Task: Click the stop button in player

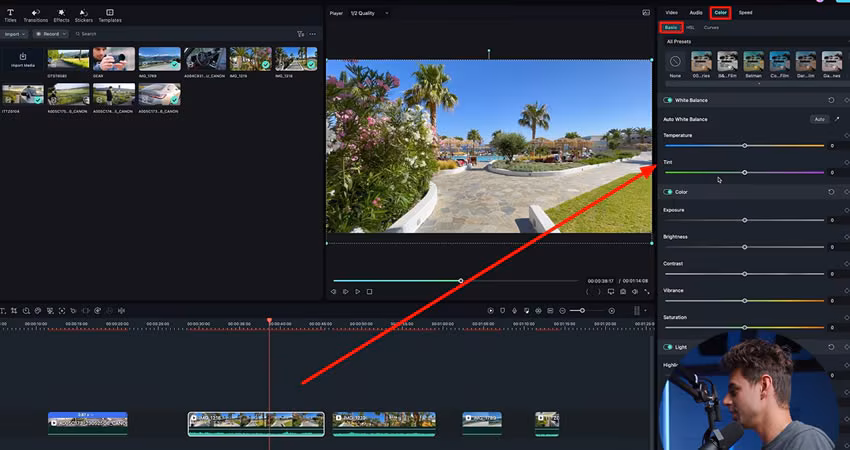Action: (370, 292)
